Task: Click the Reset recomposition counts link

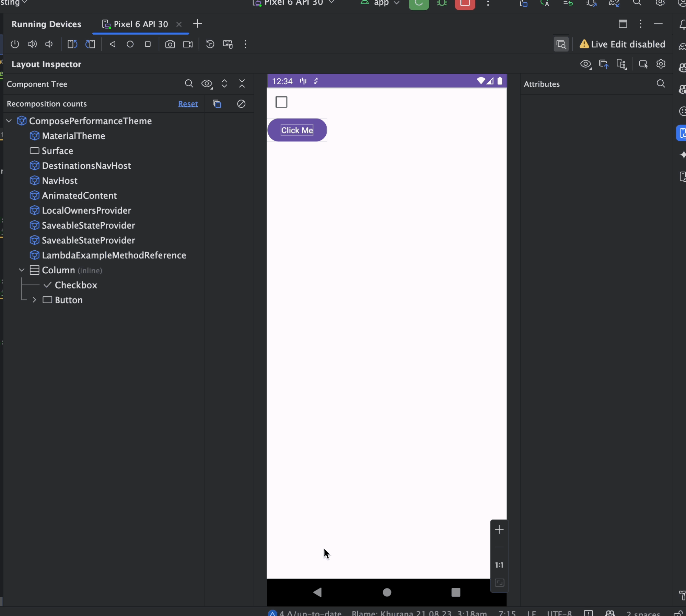Action: (x=188, y=104)
